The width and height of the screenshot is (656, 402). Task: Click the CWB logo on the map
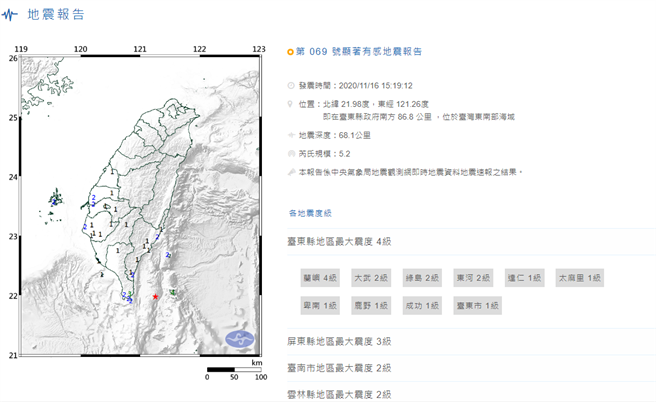click(240, 339)
